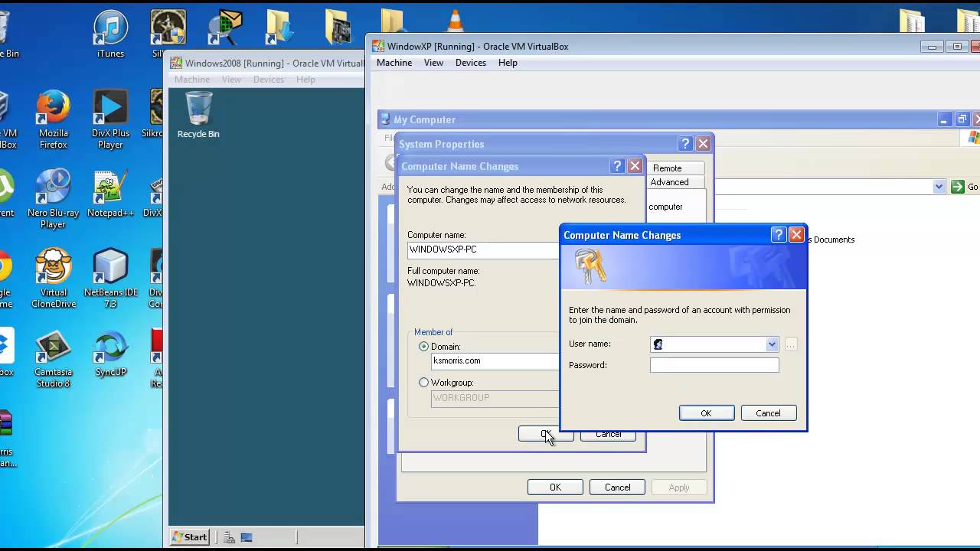Click the help question mark in System Properties

tap(685, 144)
